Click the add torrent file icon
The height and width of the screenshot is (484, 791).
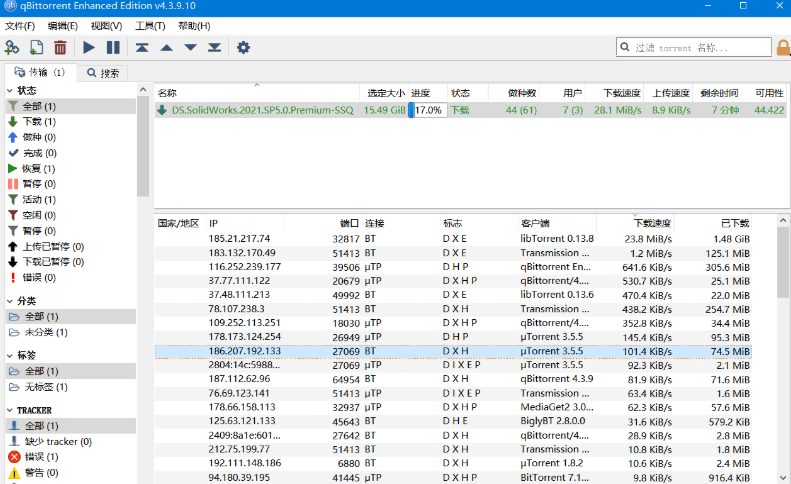pyautogui.click(x=36, y=47)
